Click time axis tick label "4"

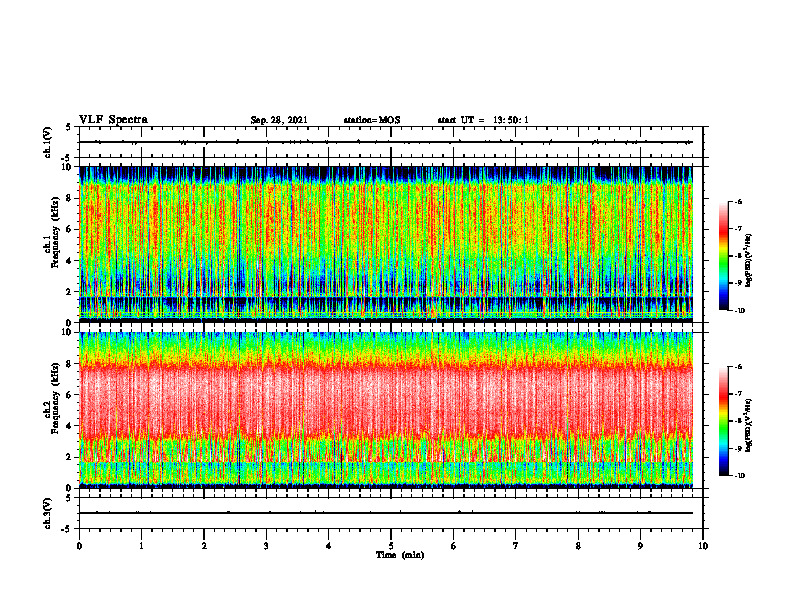coord(329,546)
